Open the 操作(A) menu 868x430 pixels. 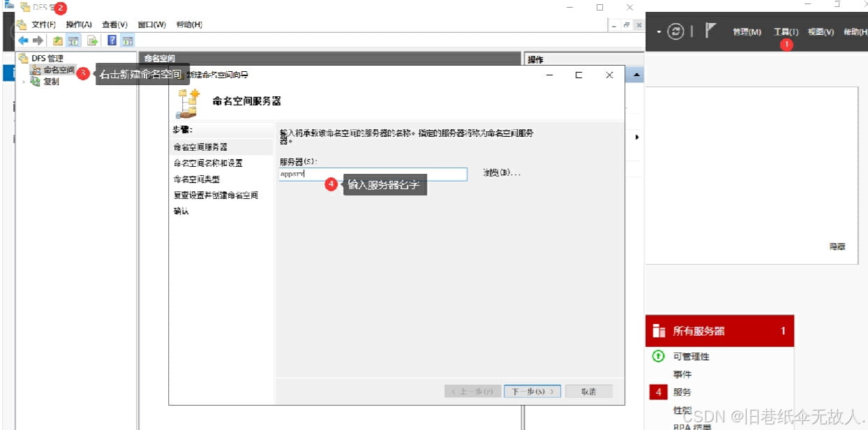(79, 24)
